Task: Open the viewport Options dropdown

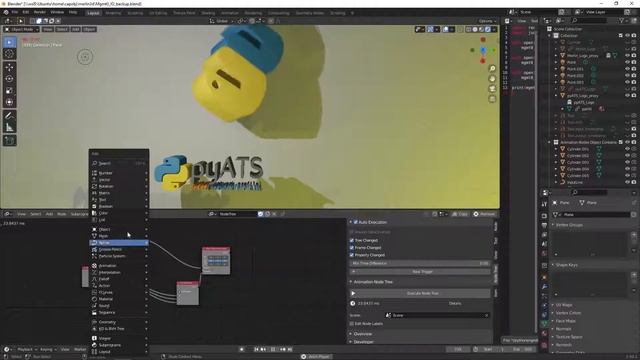Action: click(487, 21)
